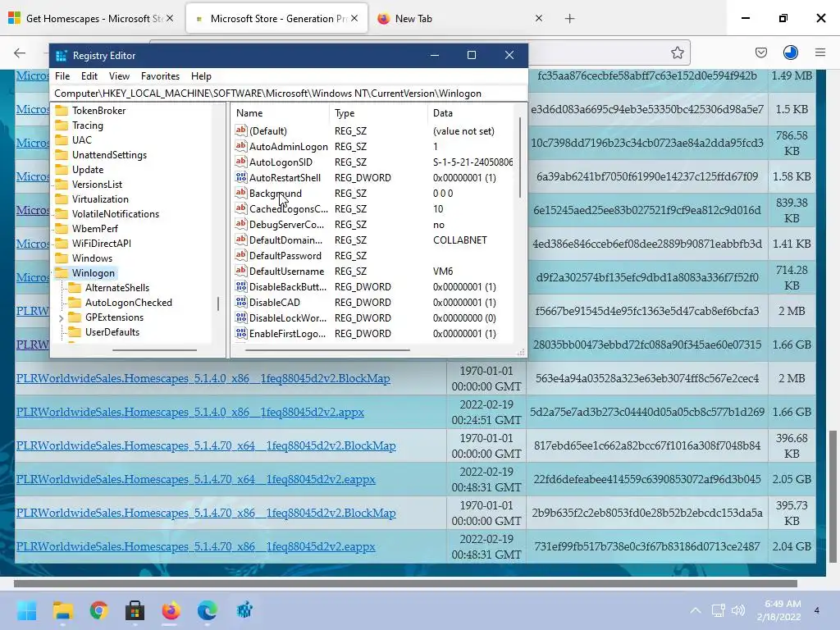Click the registry path address bar
840x630 pixels.
[288, 94]
